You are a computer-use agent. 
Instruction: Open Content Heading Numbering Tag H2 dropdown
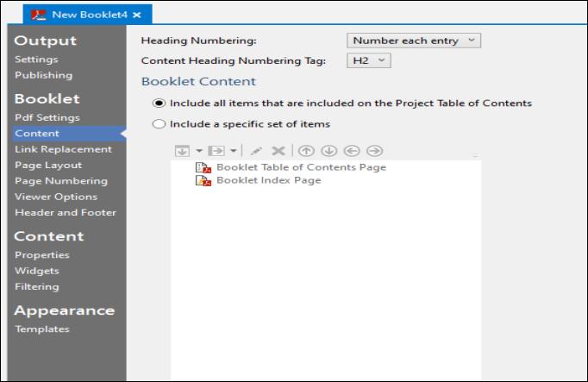(x=369, y=60)
